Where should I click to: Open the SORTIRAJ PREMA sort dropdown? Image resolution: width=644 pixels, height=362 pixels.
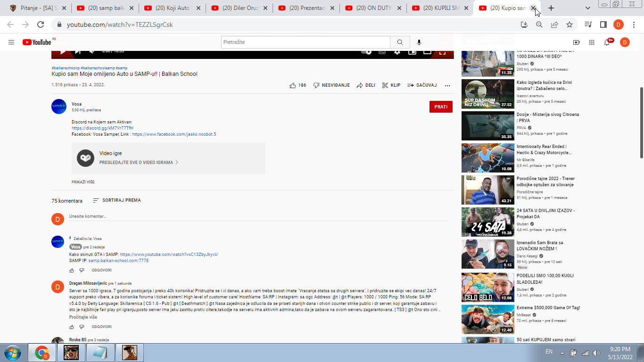(117, 200)
